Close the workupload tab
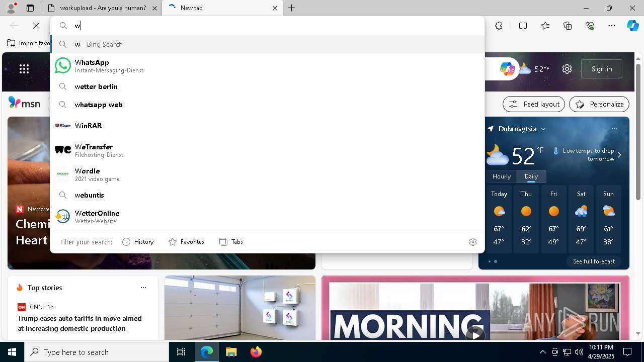The height and width of the screenshot is (362, 644). (x=154, y=8)
